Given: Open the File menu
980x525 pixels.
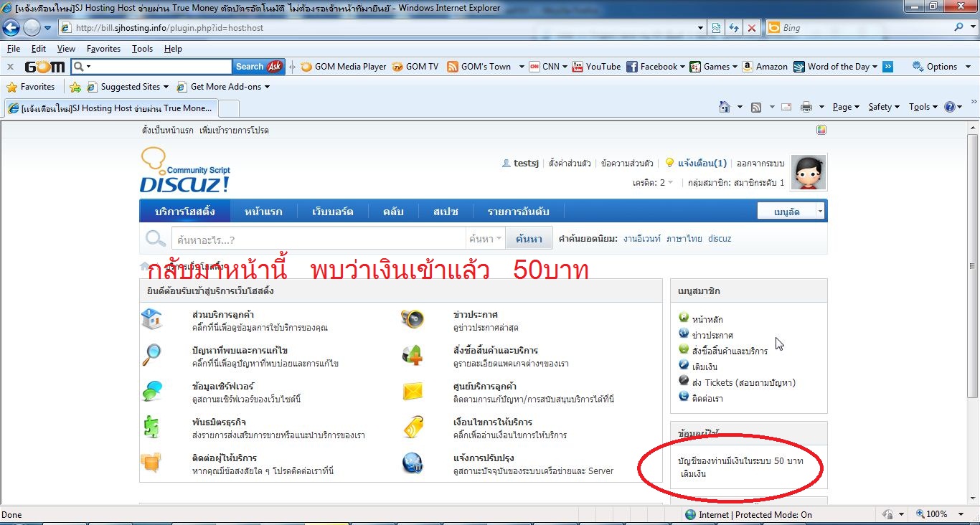Looking at the screenshot, I should 14,49.
